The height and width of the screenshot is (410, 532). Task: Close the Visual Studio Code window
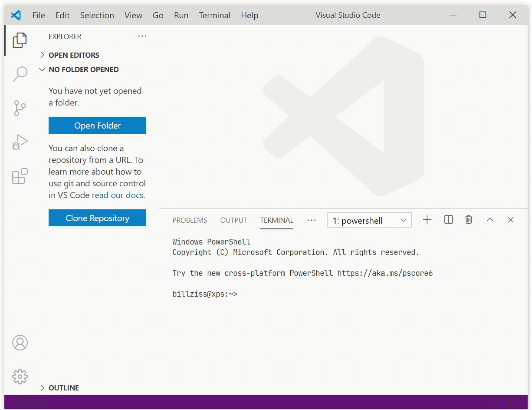point(512,15)
